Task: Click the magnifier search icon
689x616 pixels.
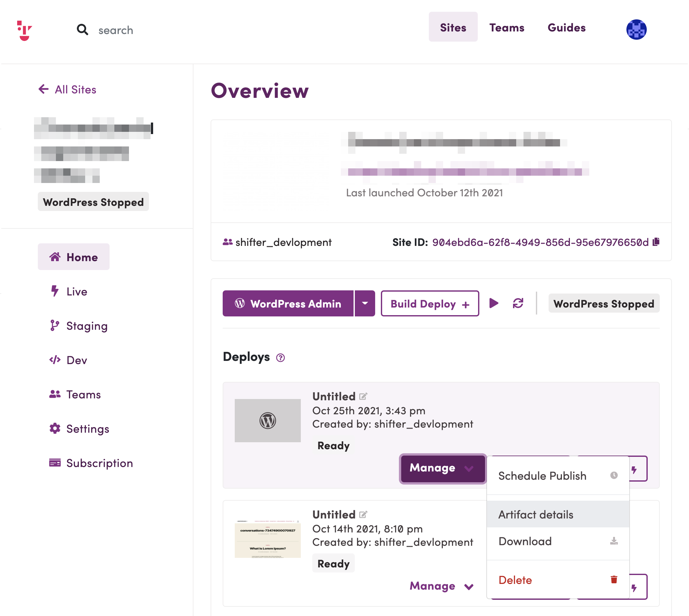Action: 82,30
